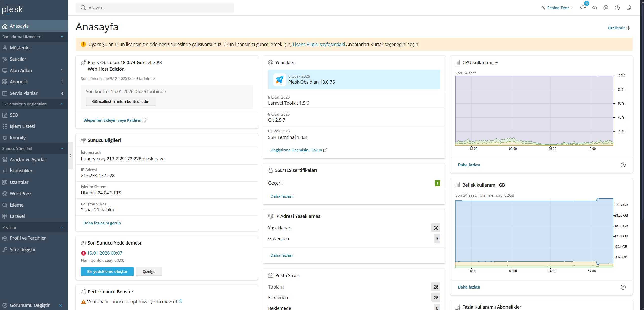Image resolution: width=644 pixels, height=310 pixels.
Task: Click the yellow warning icon in alert
Action: pyautogui.click(x=83, y=44)
